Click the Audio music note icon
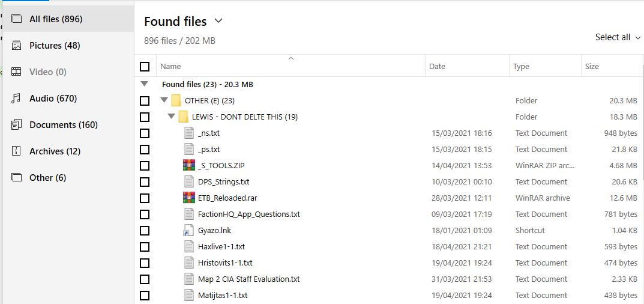 [17, 99]
